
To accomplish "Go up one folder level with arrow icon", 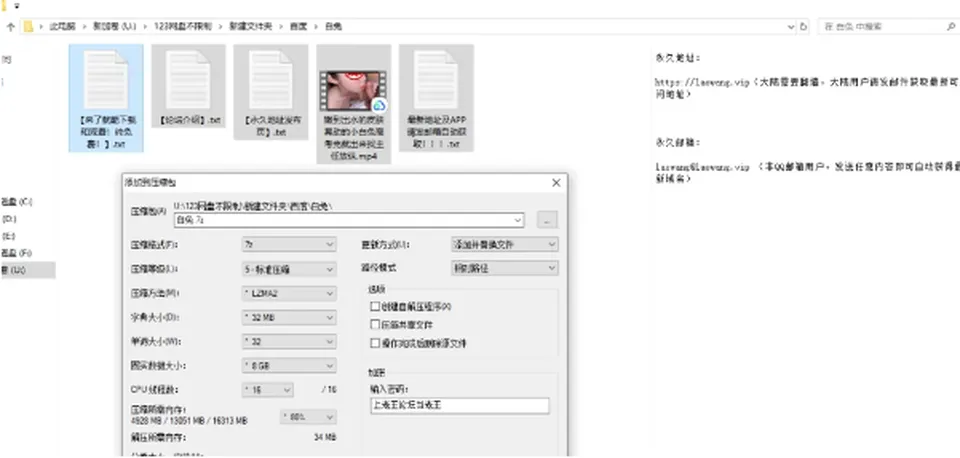I will coord(10,27).
